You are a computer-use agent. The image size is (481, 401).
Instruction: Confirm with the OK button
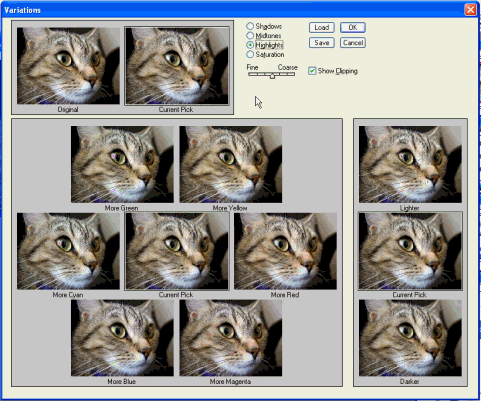pyautogui.click(x=353, y=27)
